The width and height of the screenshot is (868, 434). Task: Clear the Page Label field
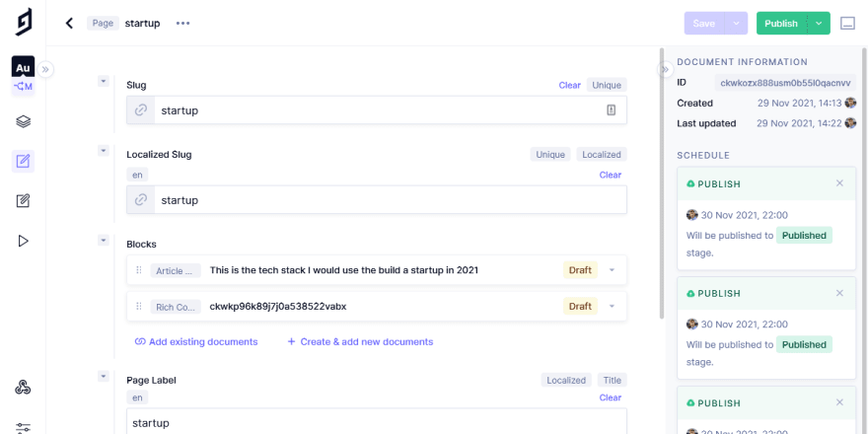click(x=610, y=398)
